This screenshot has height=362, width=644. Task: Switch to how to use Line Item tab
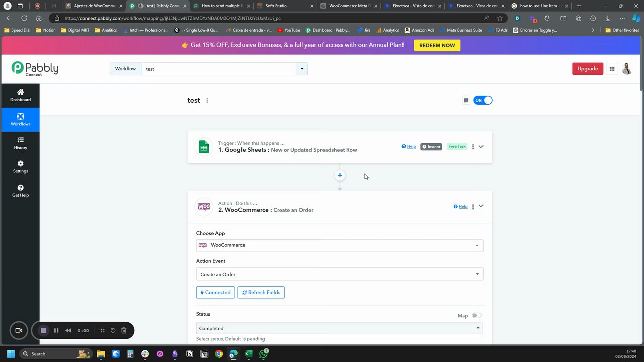(x=539, y=6)
